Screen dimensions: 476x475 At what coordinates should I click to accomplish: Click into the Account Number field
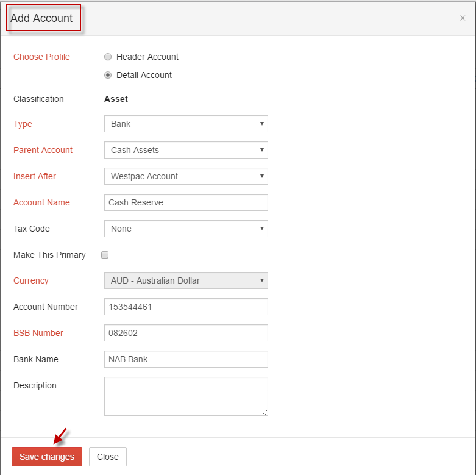[x=186, y=307]
